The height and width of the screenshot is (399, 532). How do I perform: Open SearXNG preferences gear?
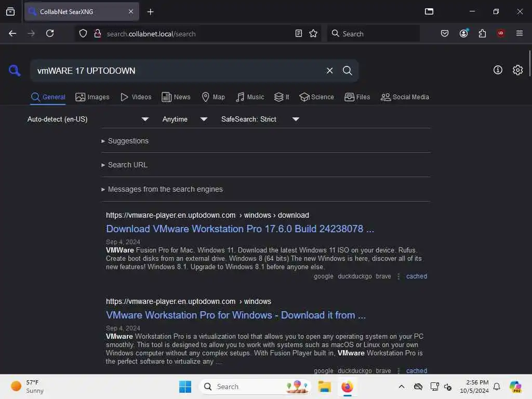pyautogui.click(x=517, y=70)
